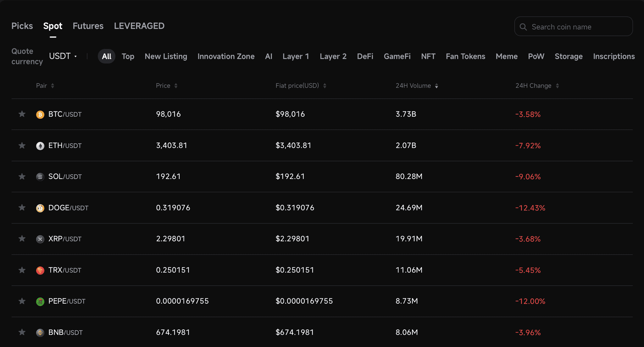Favorite the BTC/USDT pair star

tap(22, 114)
